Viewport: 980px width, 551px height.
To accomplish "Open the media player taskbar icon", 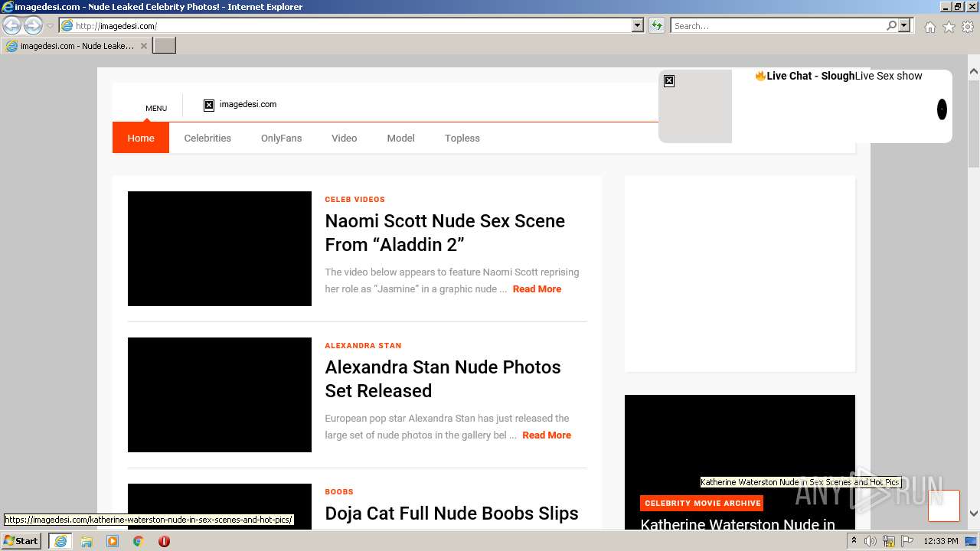I will [x=113, y=541].
